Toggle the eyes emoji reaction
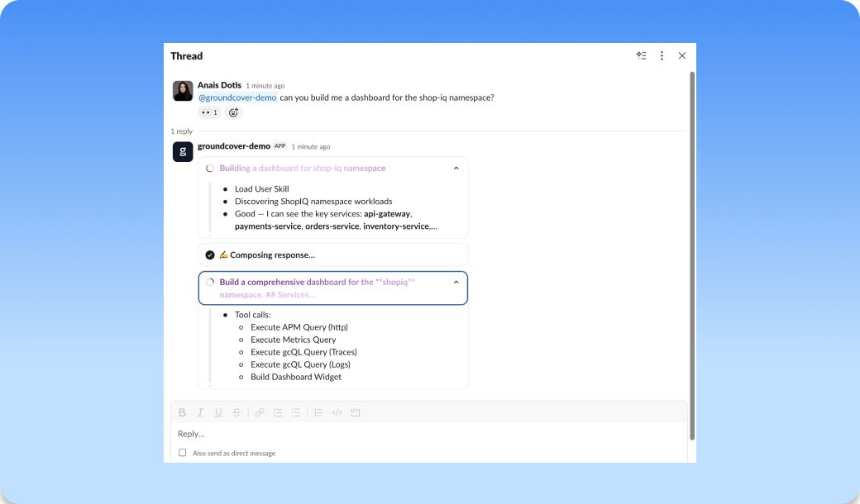 point(209,112)
